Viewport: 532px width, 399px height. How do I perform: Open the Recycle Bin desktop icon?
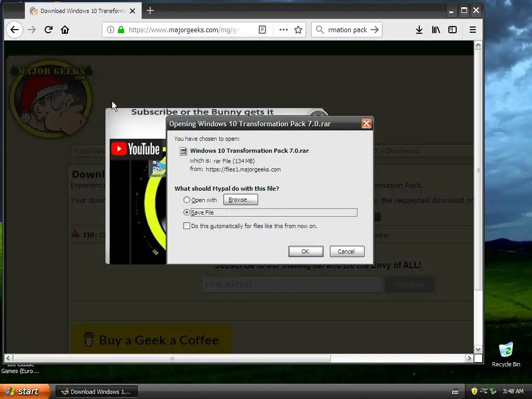point(506,355)
